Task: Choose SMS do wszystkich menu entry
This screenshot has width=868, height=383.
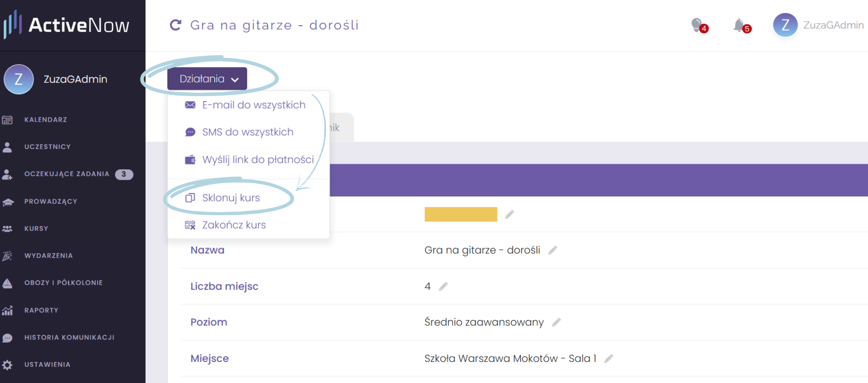Action: tap(249, 132)
